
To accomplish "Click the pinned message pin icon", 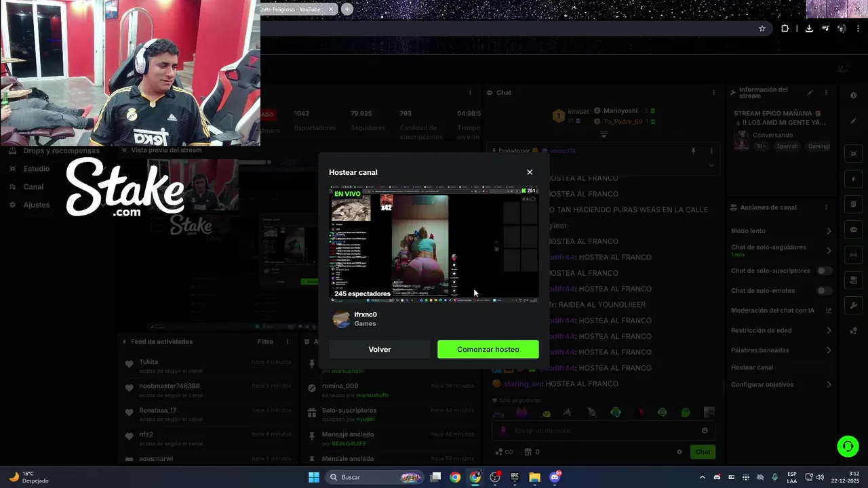I will (x=693, y=150).
